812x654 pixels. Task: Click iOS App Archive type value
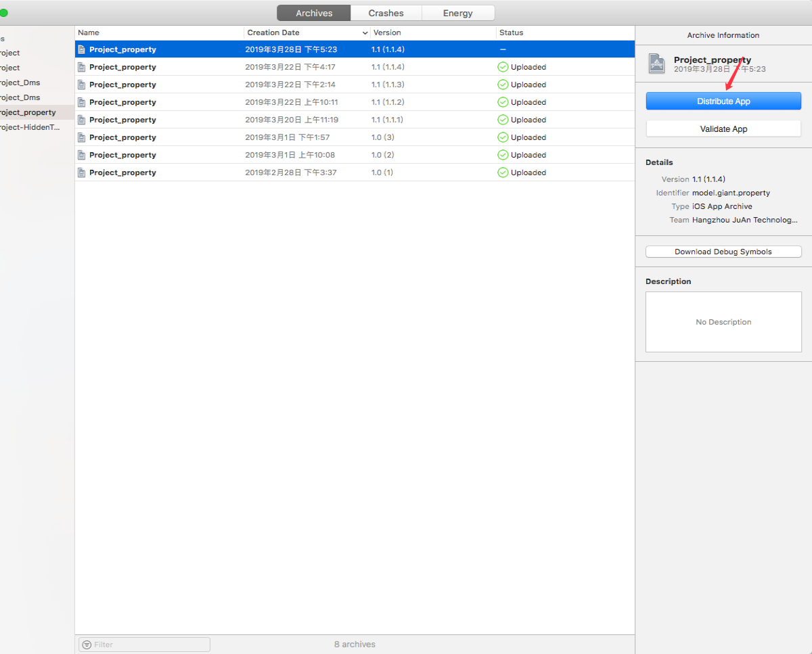[x=722, y=206]
